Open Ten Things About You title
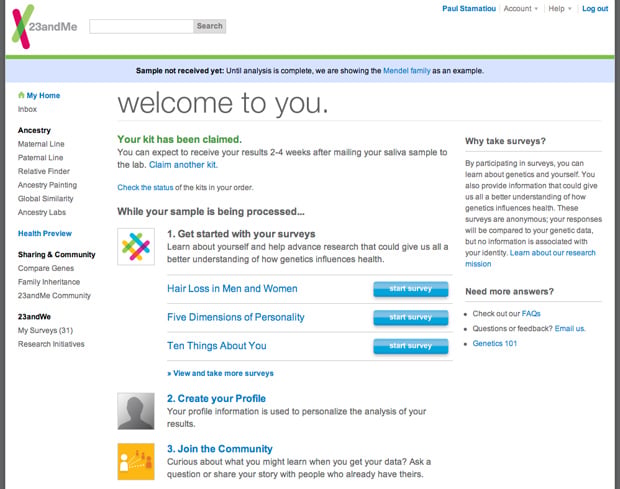620x489 pixels. [x=217, y=346]
